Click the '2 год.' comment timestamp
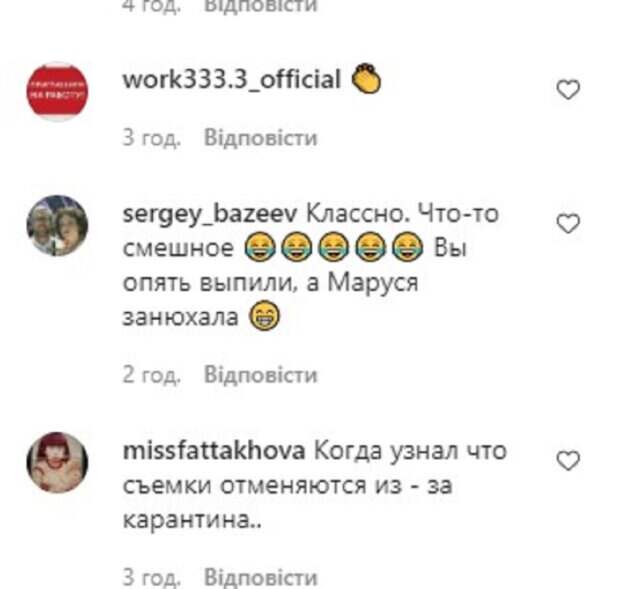Viewport: 620px width, 589px height. tap(151, 374)
